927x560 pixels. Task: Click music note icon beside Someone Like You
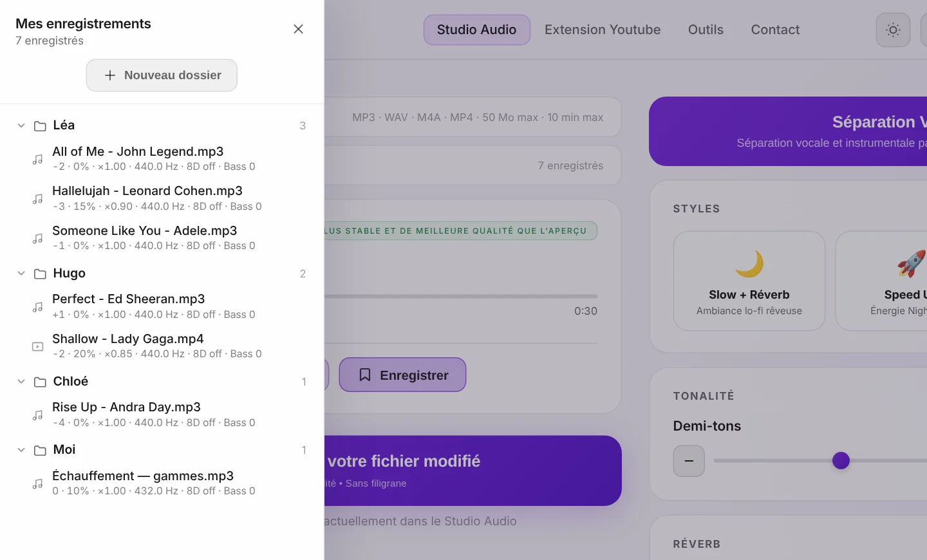(x=38, y=239)
